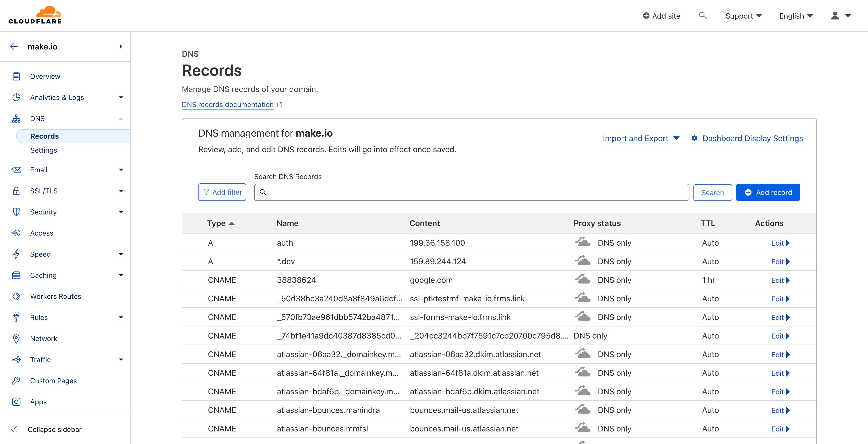Collapse the DNS section arrow
868x444 pixels.
[x=121, y=119]
